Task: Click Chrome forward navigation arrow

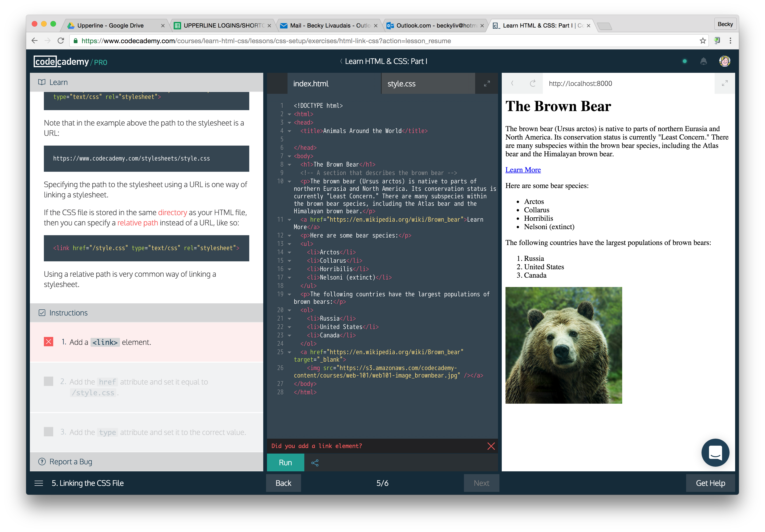Action: click(x=48, y=41)
